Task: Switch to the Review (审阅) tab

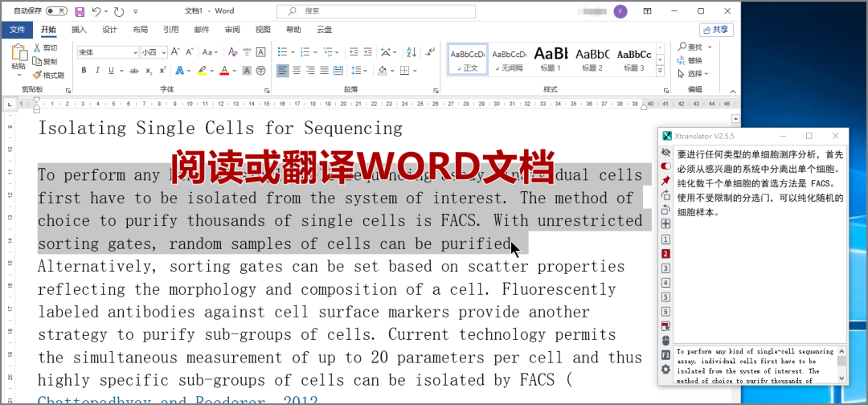Action: [232, 29]
